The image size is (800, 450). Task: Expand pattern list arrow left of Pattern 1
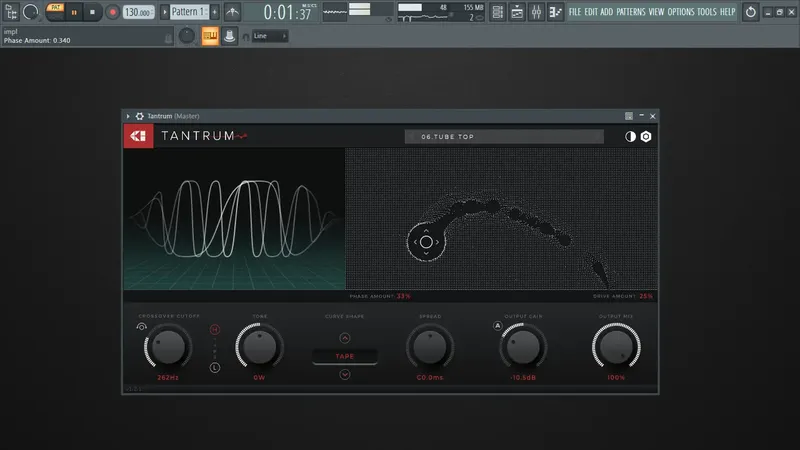pos(164,12)
